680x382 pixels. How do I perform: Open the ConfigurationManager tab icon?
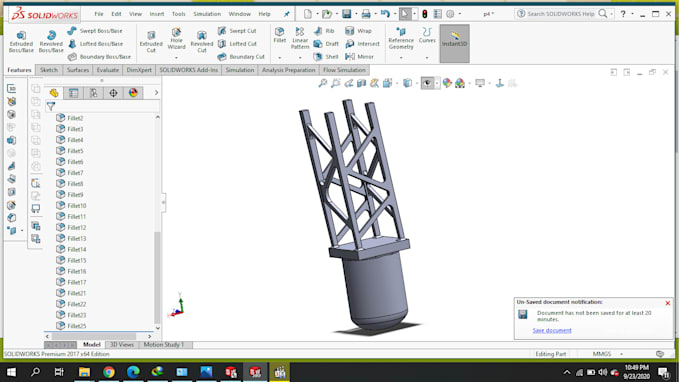coord(93,93)
